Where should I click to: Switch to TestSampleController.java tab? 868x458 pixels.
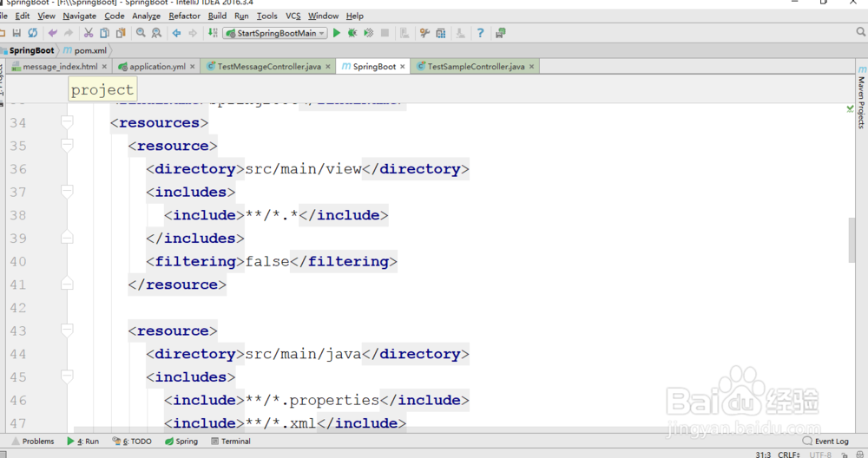click(476, 67)
